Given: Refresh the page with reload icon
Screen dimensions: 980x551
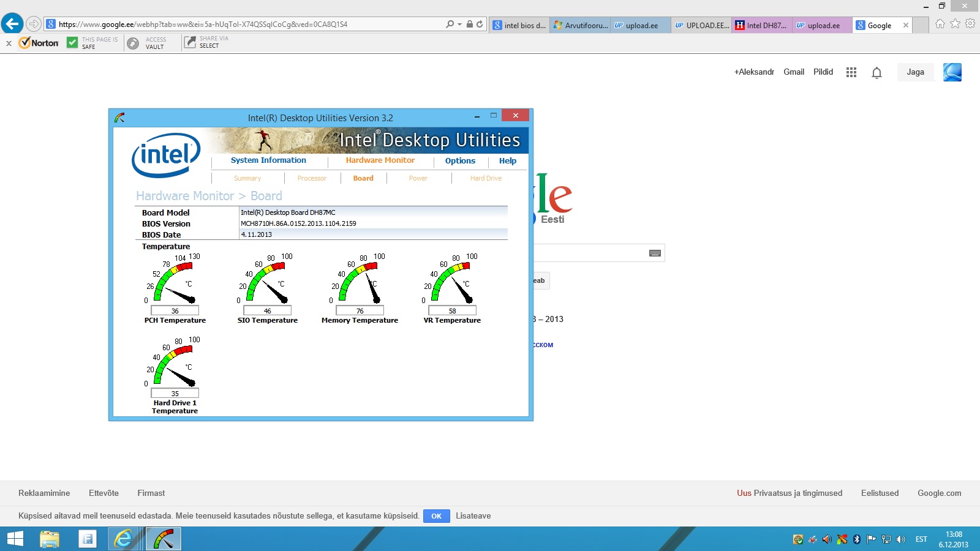Looking at the screenshot, I should pos(480,24).
